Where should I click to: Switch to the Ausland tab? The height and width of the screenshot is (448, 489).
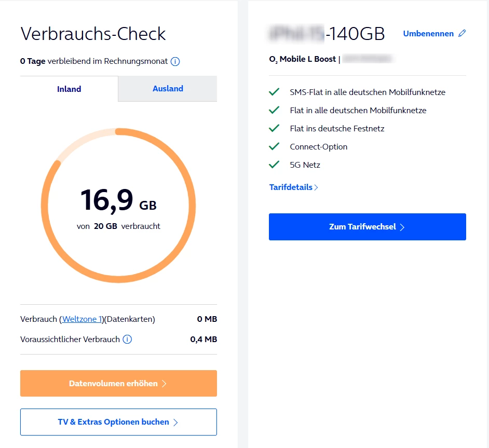[168, 89]
